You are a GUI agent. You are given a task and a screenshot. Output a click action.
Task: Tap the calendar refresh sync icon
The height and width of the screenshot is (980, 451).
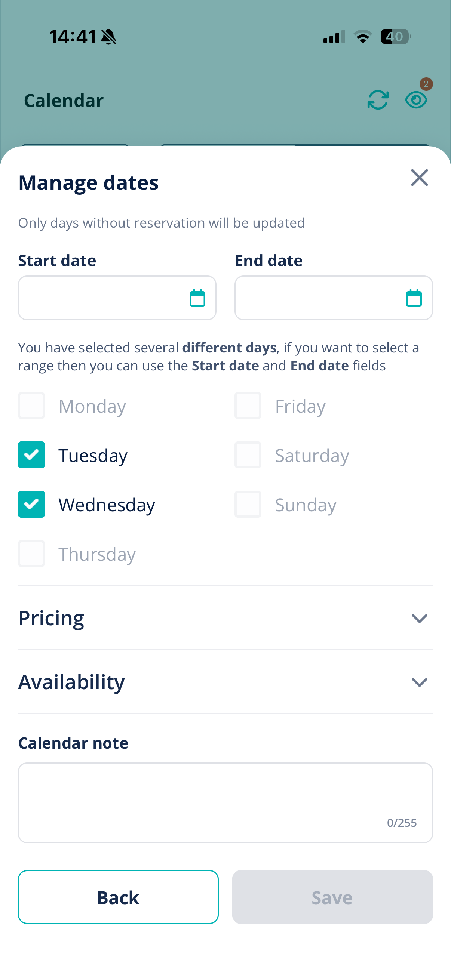pos(378,100)
